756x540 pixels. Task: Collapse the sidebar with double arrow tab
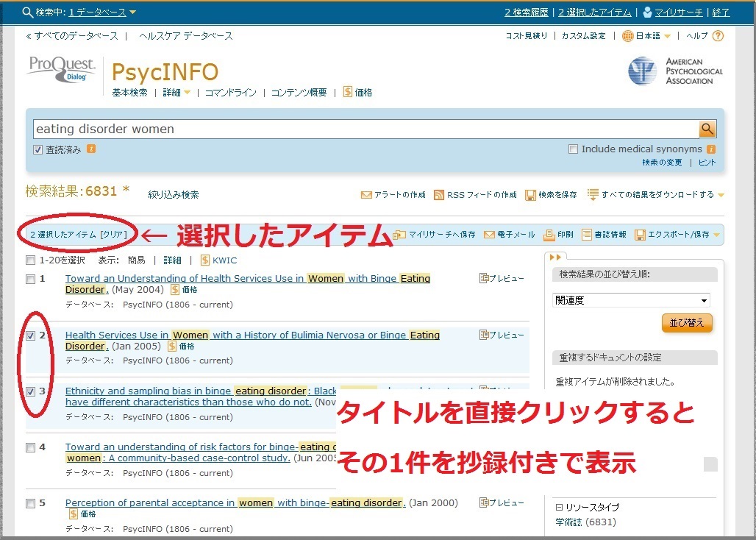(x=555, y=257)
